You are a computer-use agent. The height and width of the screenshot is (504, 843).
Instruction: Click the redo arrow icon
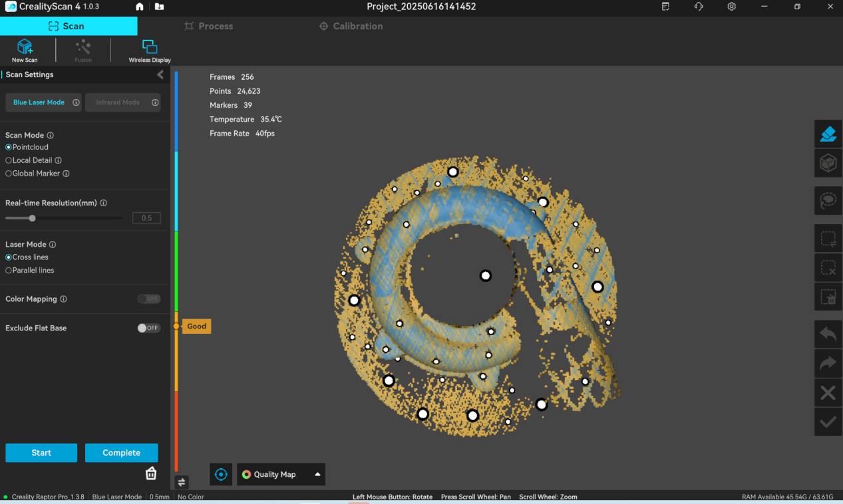[x=828, y=364]
